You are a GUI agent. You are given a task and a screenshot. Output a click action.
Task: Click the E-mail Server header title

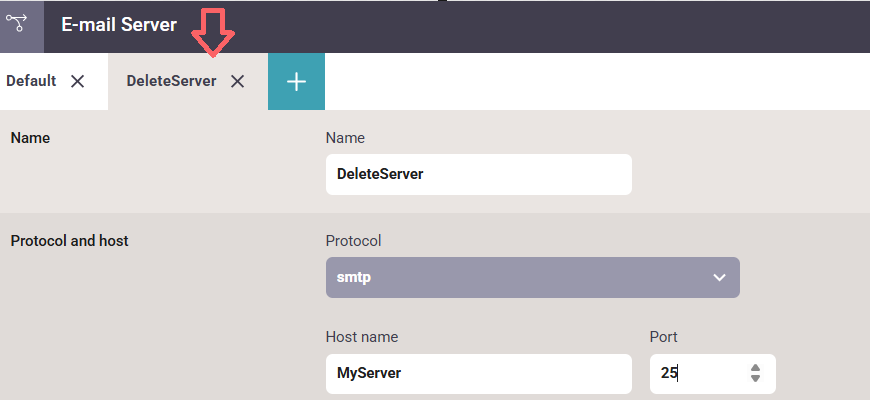pyautogui.click(x=119, y=25)
